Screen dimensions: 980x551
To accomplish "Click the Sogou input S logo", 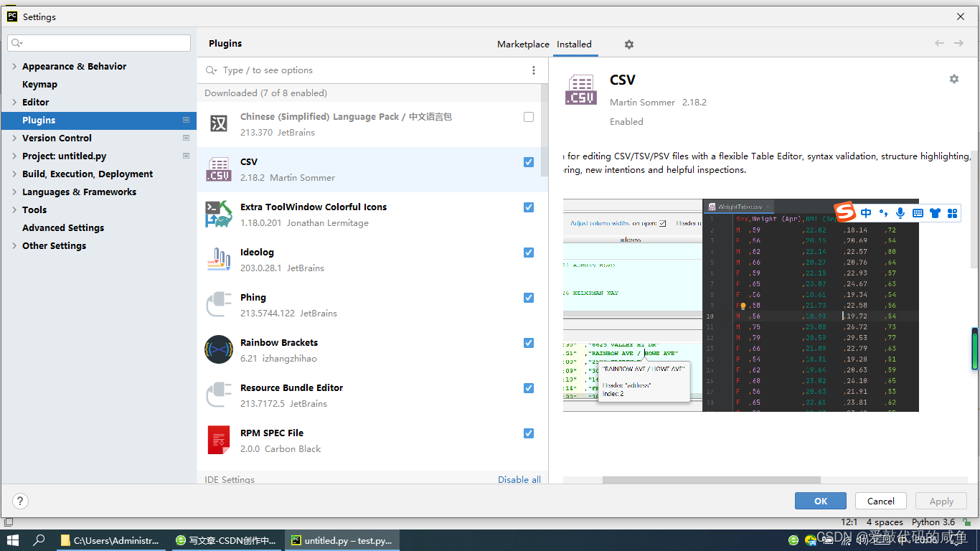I will [846, 212].
